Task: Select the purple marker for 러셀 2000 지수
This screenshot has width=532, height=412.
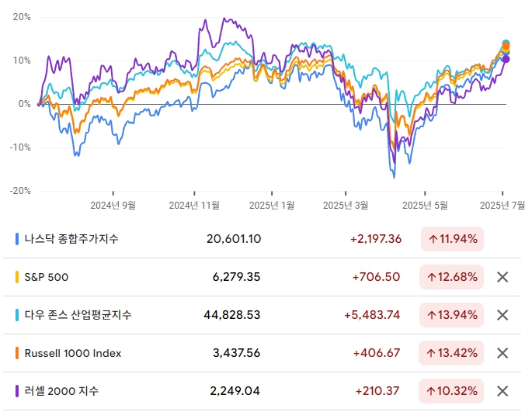Action: click(x=17, y=391)
